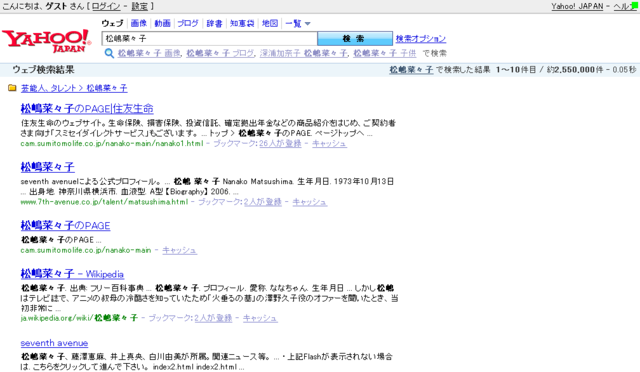Click related search 松嶋菜々子 画像
The height and width of the screenshot is (372, 640).
149,53
